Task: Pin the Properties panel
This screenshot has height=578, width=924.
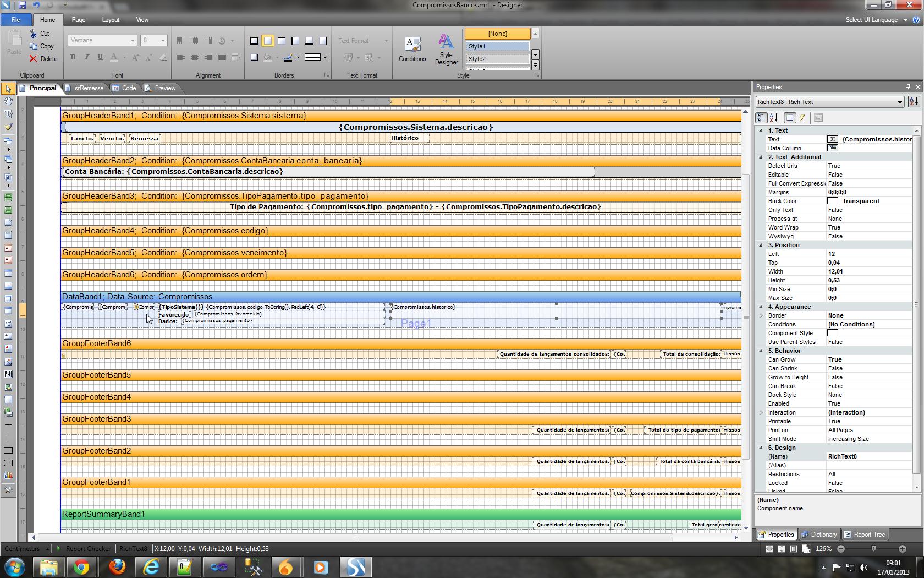Action: pyautogui.click(x=908, y=87)
